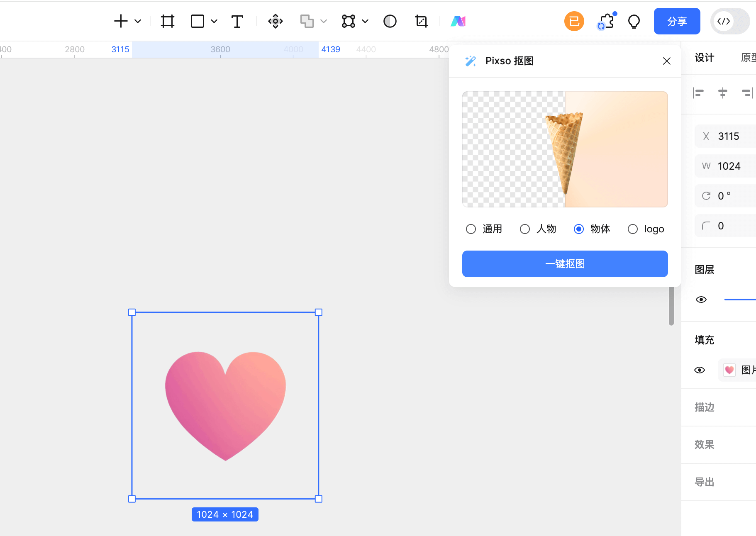Click the heart image fill swatch

coord(729,370)
